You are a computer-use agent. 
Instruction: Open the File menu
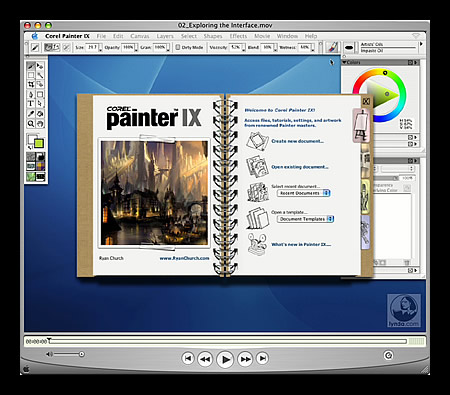[101, 36]
